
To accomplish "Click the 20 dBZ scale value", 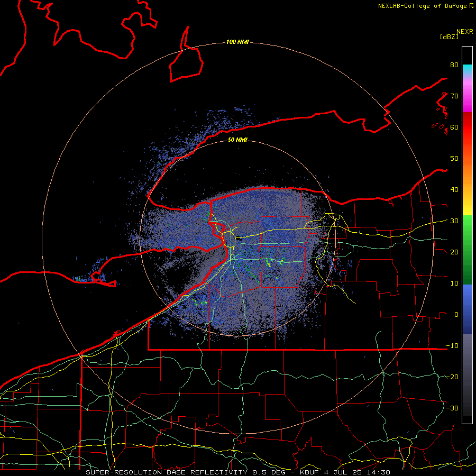I will click(454, 252).
